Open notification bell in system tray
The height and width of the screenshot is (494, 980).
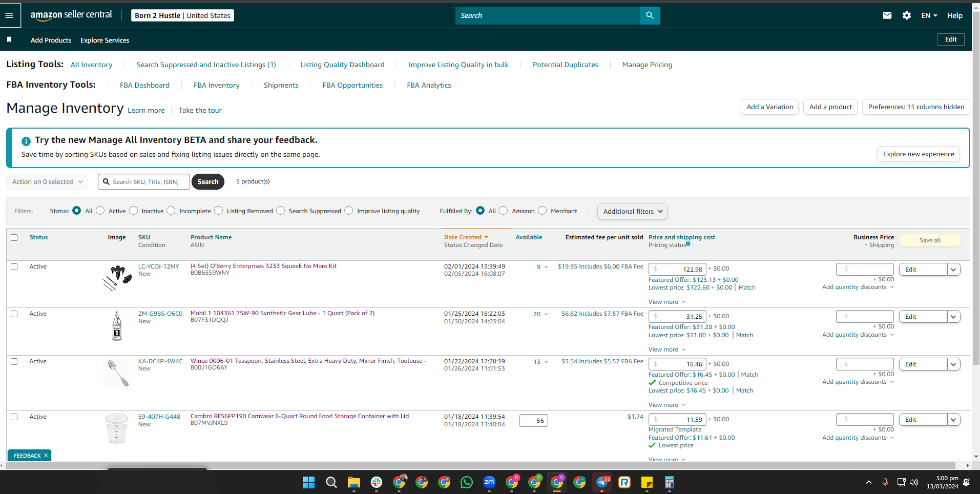[x=967, y=482]
